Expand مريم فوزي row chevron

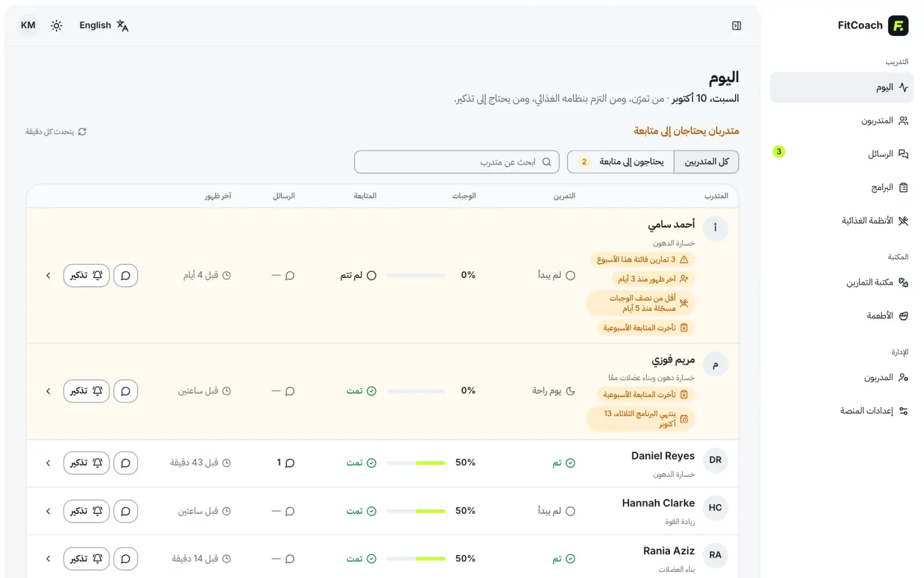pyautogui.click(x=49, y=391)
